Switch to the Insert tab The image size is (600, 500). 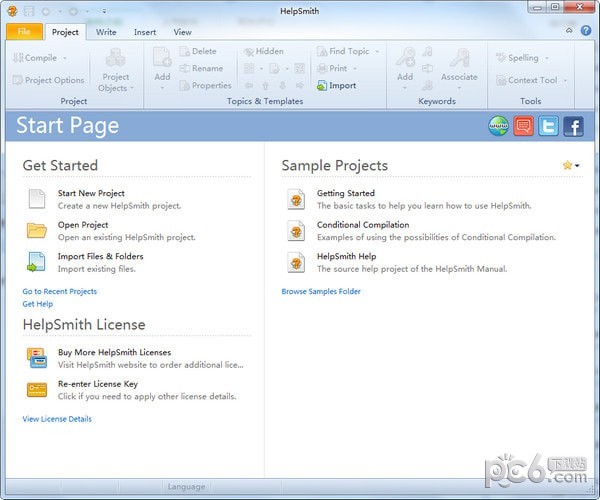tap(145, 32)
